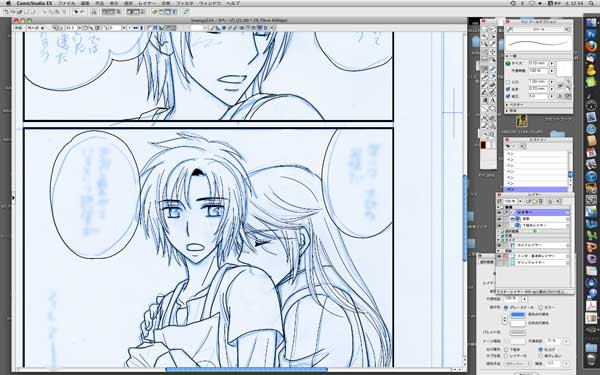Open the size value arrow in pen options

552,63
